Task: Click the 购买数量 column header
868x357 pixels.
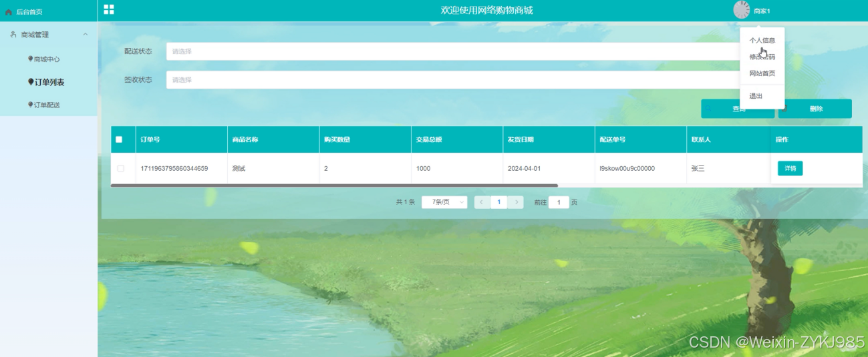Action: tap(337, 139)
